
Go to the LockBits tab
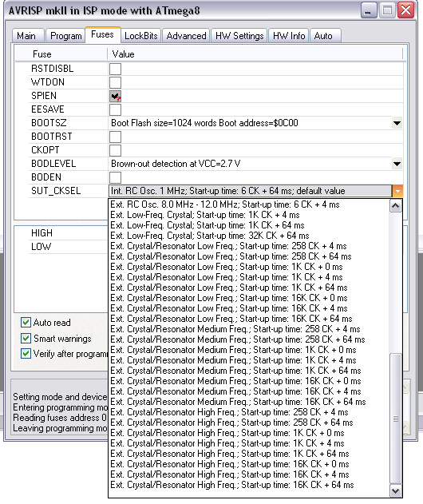coord(141,36)
